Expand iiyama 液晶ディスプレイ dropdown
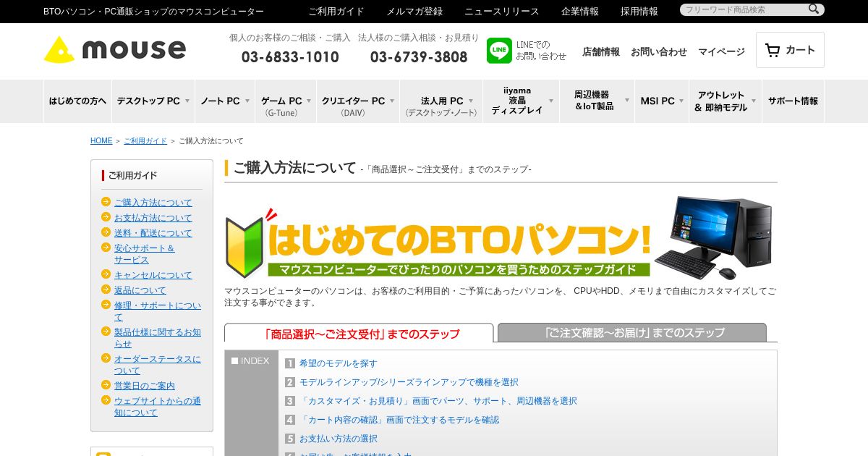This screenshot has width=868, height=456. [522, 101]
